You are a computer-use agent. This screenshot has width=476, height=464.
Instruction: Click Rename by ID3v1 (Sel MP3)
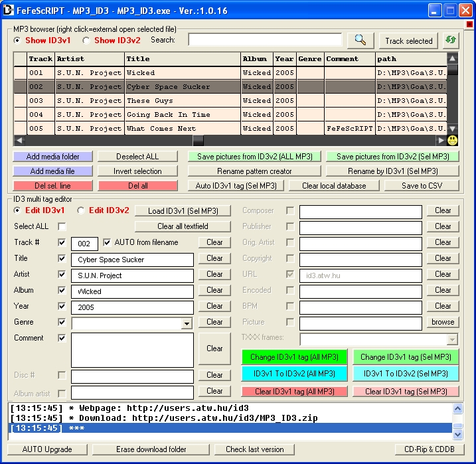[x=392, y=171]
